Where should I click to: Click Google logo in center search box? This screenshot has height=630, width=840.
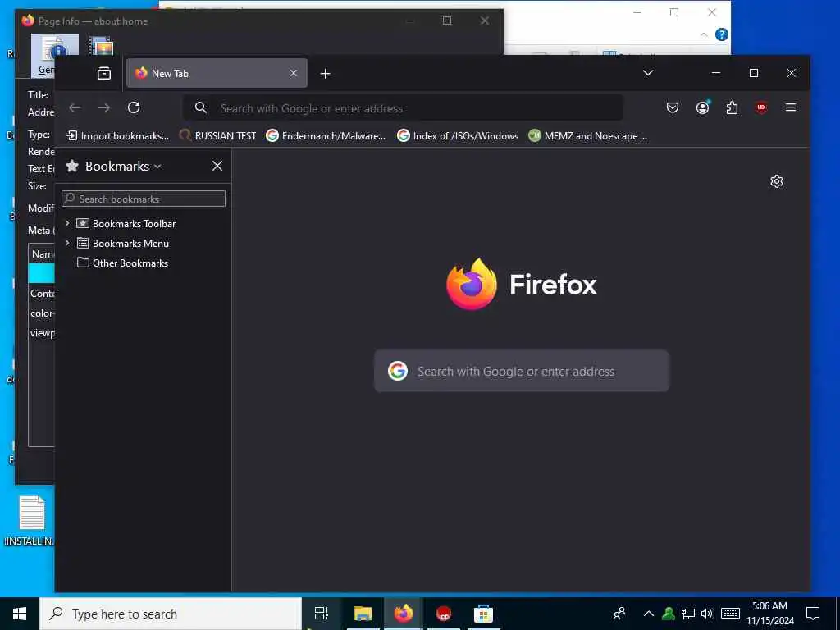click(398, 371)
